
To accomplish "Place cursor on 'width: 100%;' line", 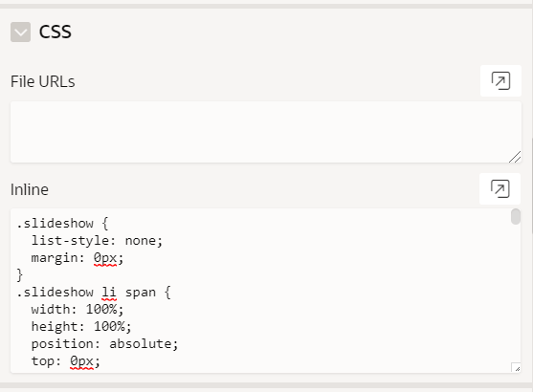I will [78, 310].
